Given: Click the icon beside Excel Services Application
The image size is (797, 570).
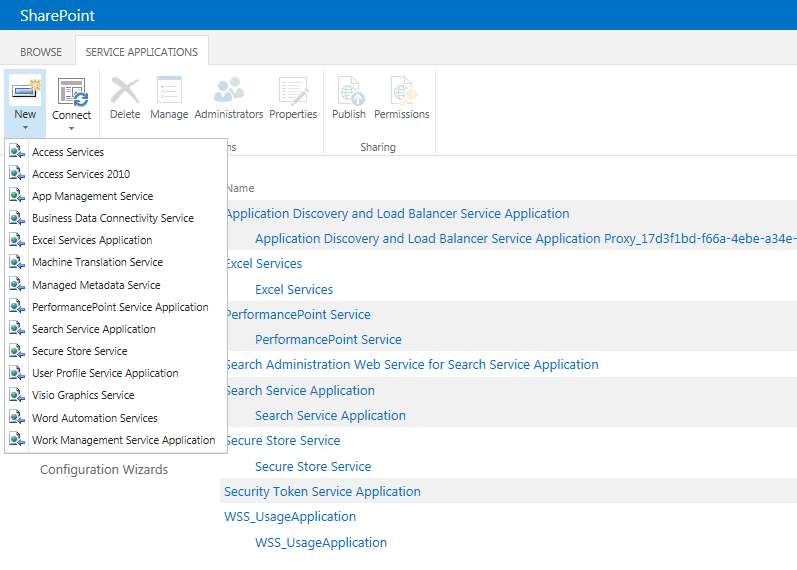Looking at the screenshot, I should (x=17, y=239).
